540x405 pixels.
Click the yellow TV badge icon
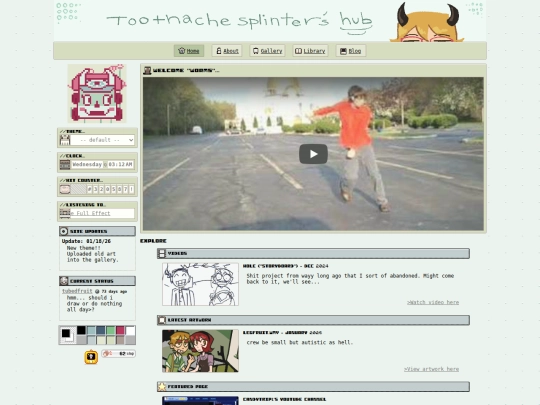pyautogui.click(x=91, y=357)
